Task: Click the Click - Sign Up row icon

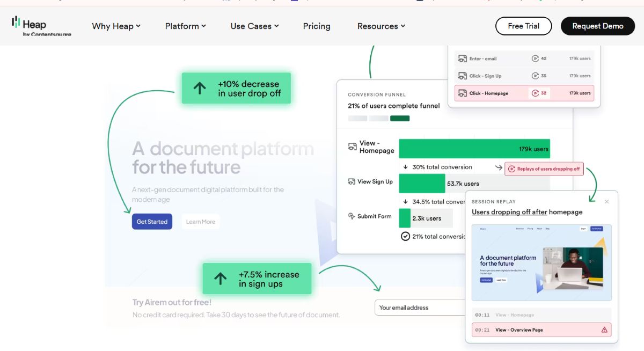Action: (x=462, y=76)
